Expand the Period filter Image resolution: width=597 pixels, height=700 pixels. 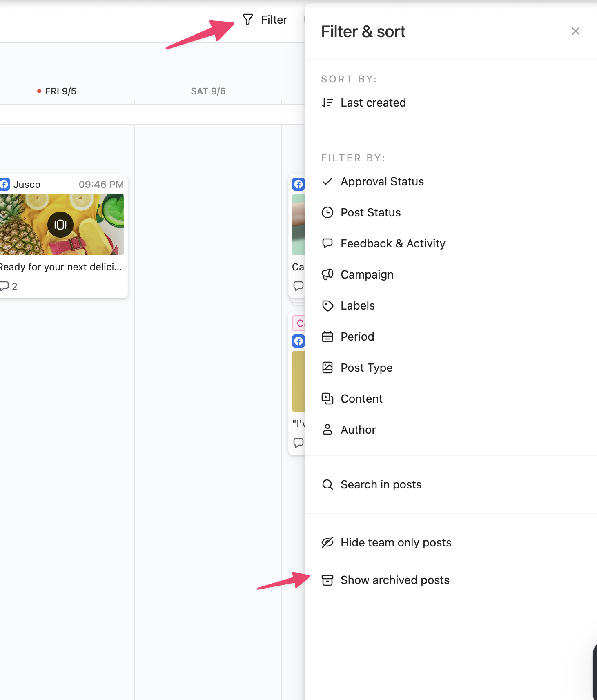click(357, 337)
